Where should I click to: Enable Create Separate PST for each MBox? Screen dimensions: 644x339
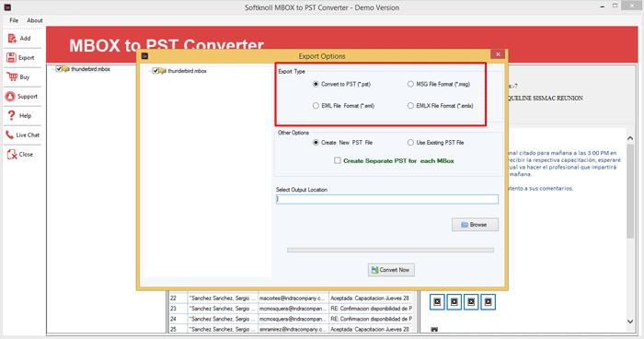(338, 160)
